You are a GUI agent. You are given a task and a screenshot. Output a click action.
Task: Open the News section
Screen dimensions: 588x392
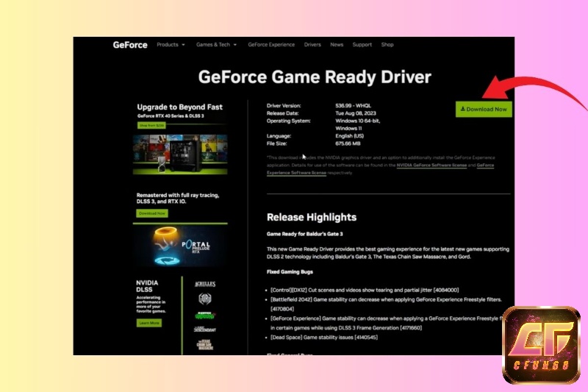tap(337, 45)
